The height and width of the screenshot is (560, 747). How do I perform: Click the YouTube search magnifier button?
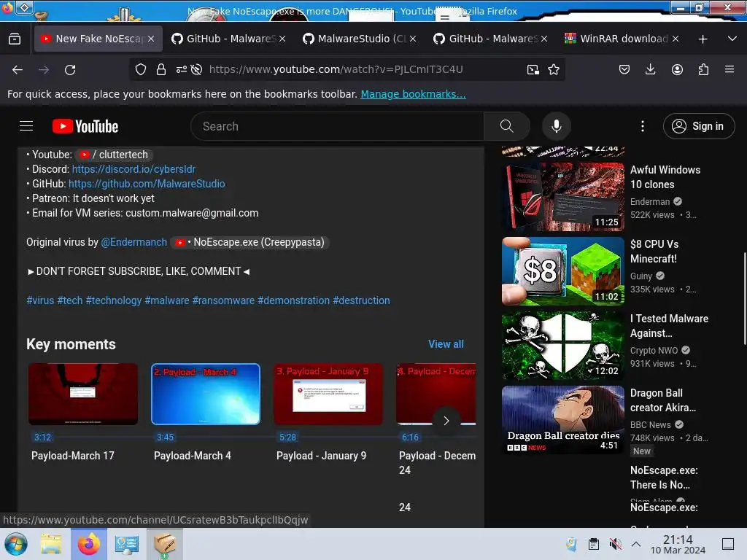click(507, 126)
